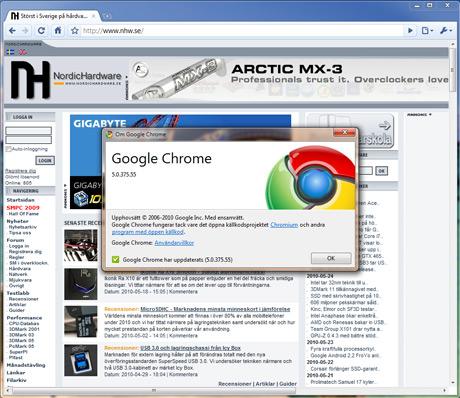The image size is (460, 398).
Task: Open the MicroSDHC review headline
Action: tap(215, 309)
